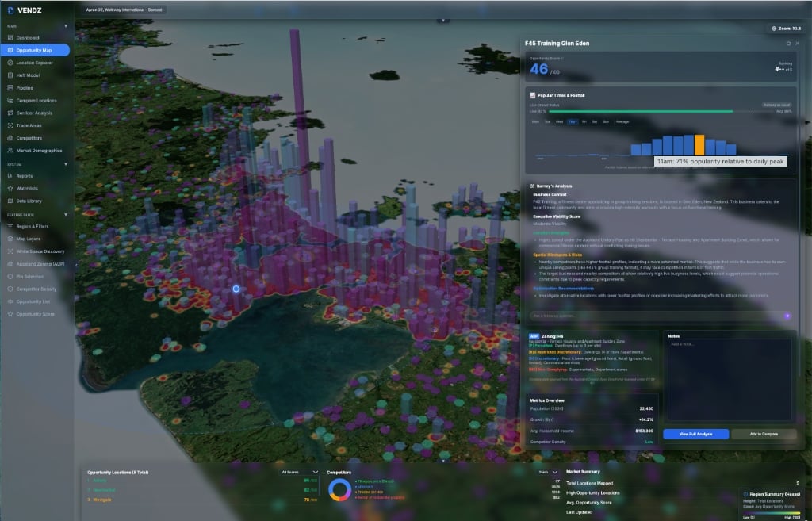The image size is (812, 521).
Task: Toggle the Region Summary (Hexes) checkbox
Action: (745, 494)
